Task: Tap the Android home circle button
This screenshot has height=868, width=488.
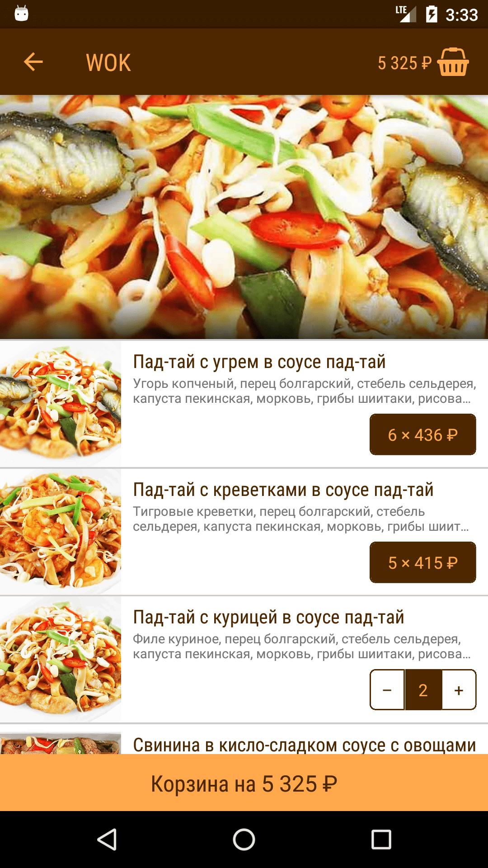Action: pos(244,840)
